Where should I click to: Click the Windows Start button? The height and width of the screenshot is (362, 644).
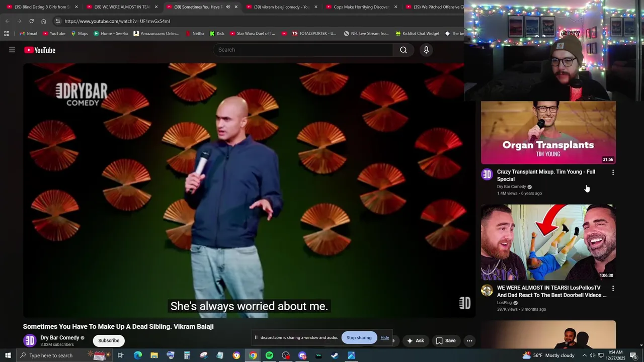coord(8,355)
